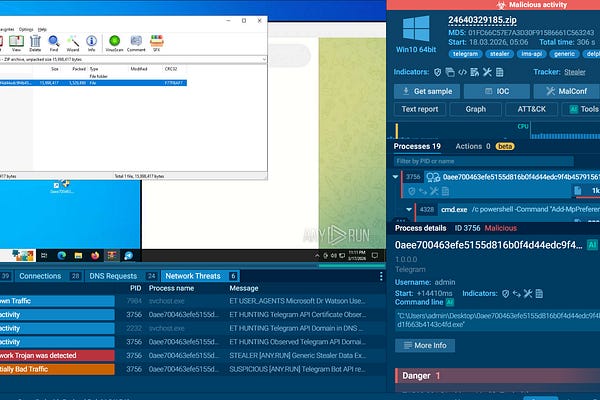The height and width of the screenshot is (400, 600).
Task: Open File Explorer from the taskbar
Action: tap(78, 256)
